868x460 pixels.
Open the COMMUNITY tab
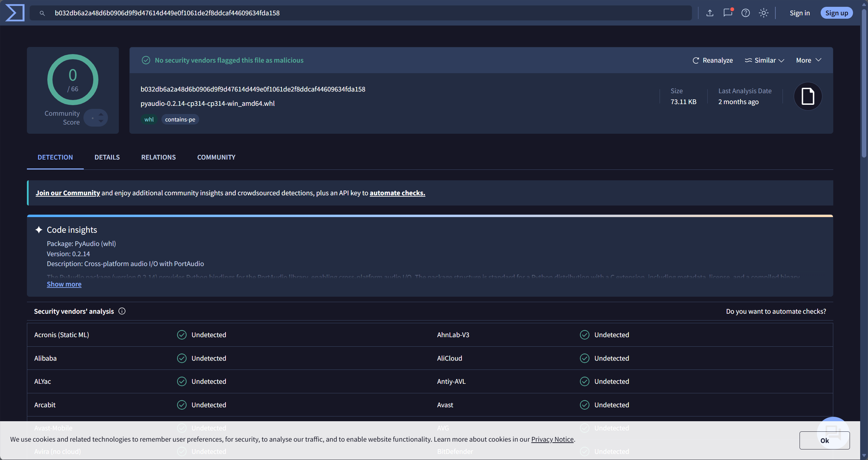tap(216, 157)
